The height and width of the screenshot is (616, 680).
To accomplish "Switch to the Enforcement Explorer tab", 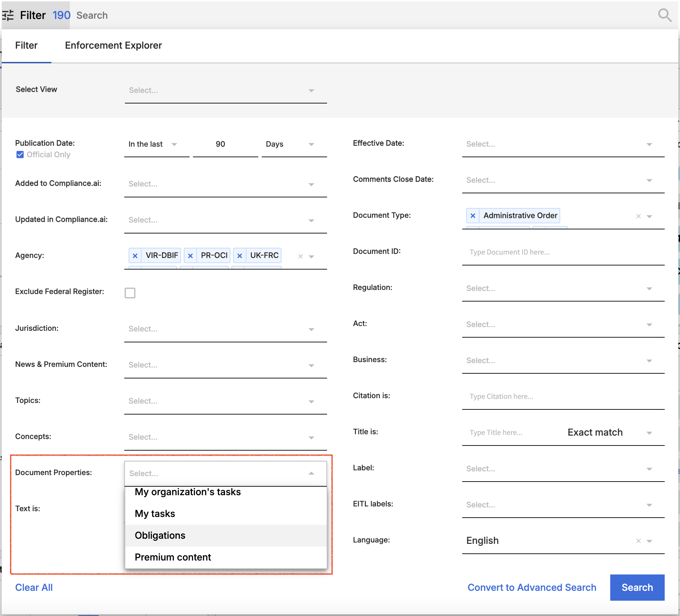I will 113,45.
